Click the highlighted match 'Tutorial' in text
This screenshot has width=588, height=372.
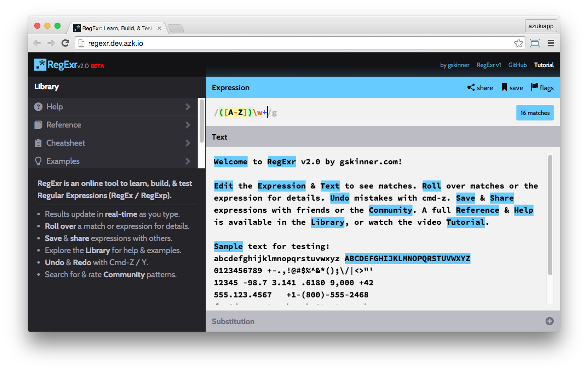465,222
